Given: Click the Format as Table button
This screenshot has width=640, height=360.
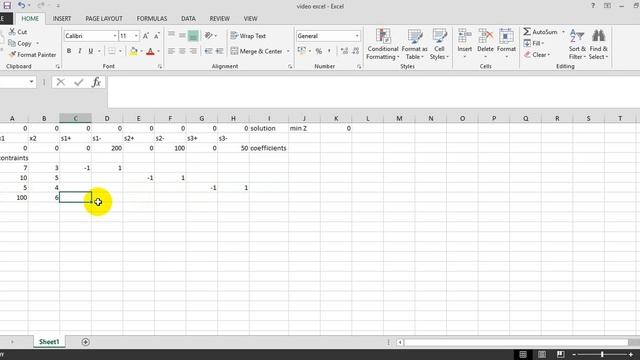Looking at the screenshot, I should tap(414, 44).
